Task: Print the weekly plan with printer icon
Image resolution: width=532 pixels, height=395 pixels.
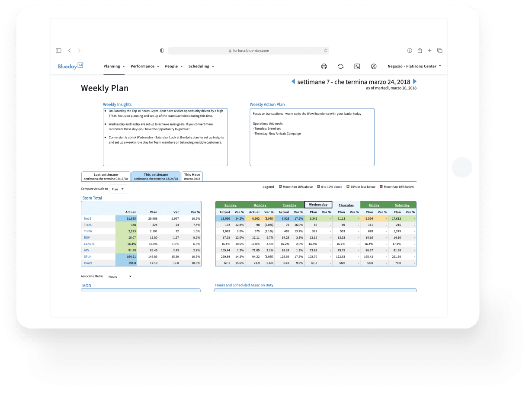Action: click(324, 66)
